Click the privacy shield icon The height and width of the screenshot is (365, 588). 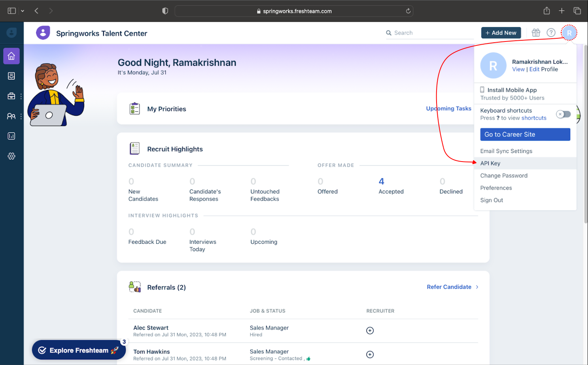click(165, 11)
